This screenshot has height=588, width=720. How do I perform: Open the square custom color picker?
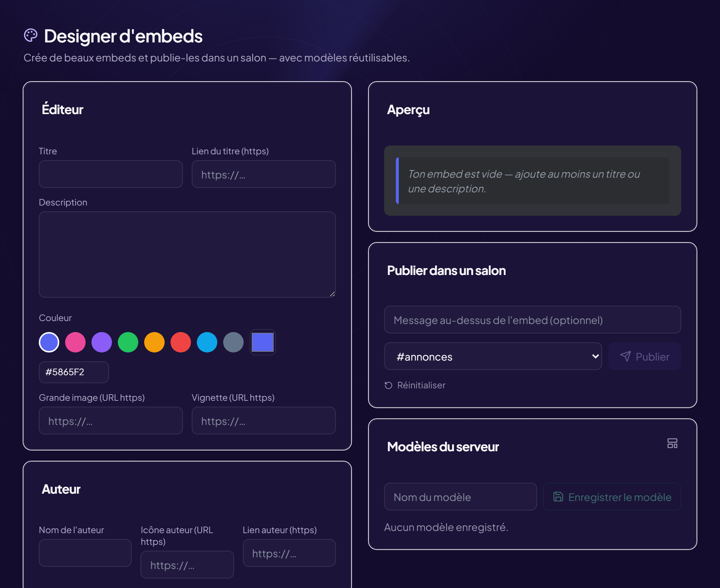(x=263, y=342)
